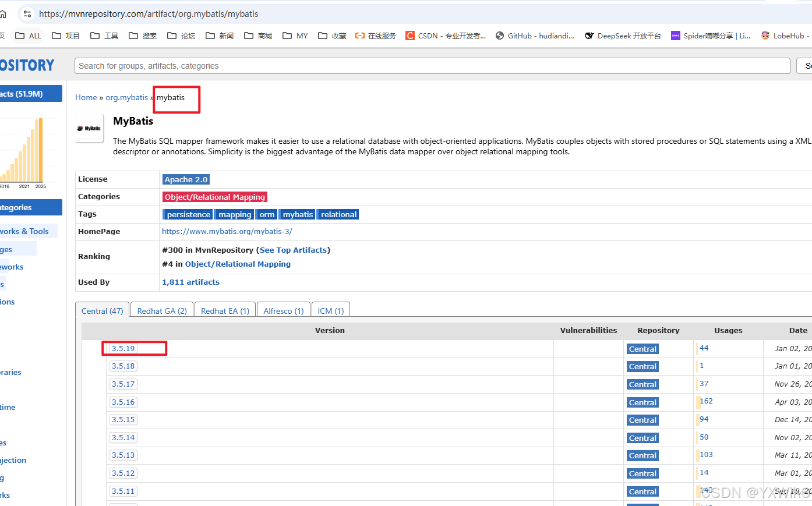
Task: Open the 工具 bookmarks folder
Action: 104,36
